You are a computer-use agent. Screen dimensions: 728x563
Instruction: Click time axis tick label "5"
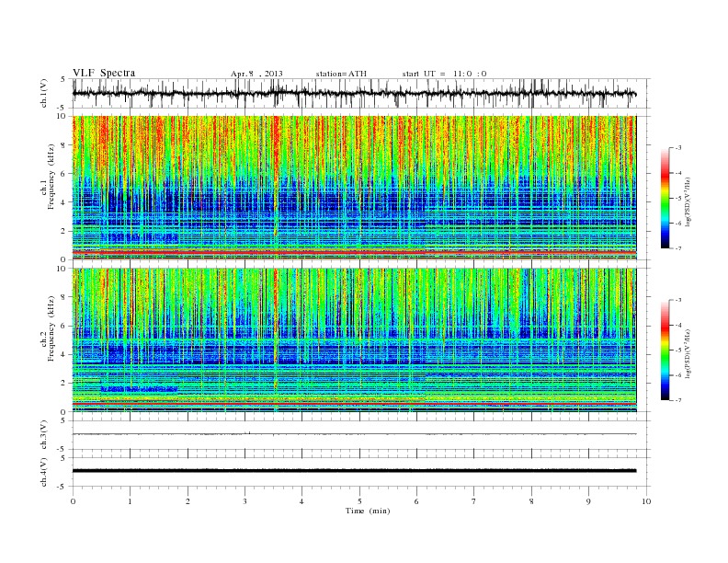pyautogui.click(x=359, y=501)
